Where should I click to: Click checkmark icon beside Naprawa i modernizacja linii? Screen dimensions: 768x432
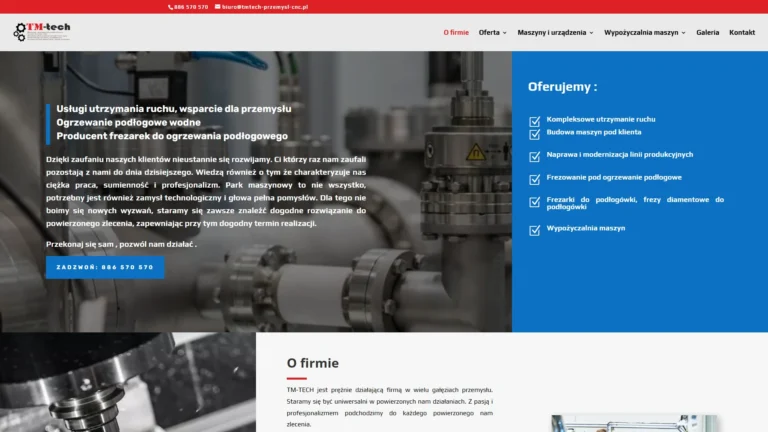coord(534,156)
